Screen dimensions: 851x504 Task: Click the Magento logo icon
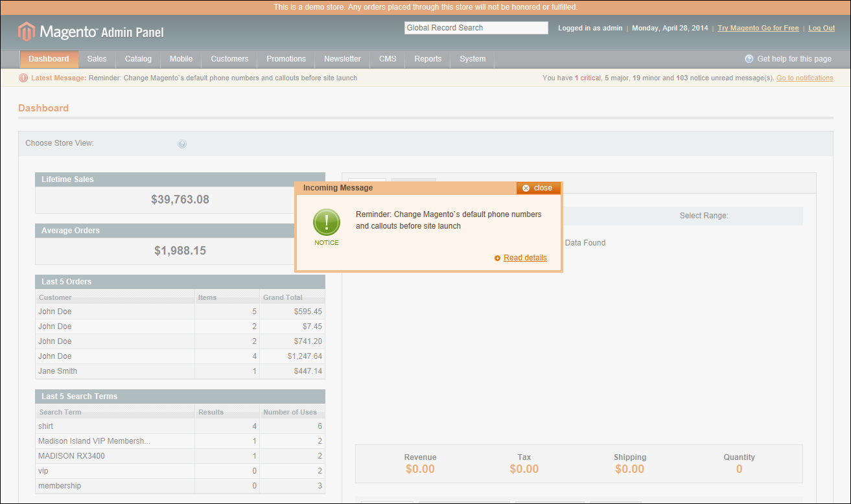pyautogui.click(x=27, y=31)
